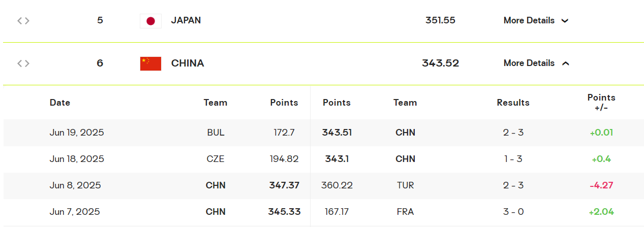Collapse More Details for China
The image size is (644, 227).
click(536, 63)
